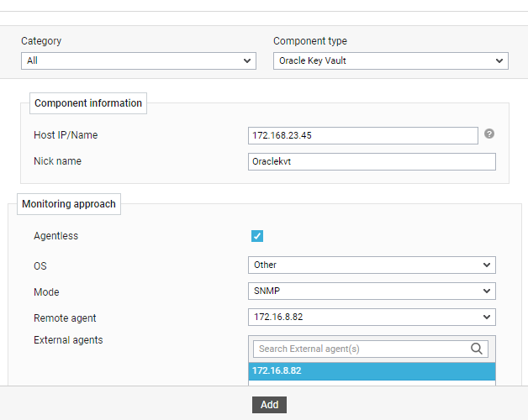This screenshot has width=528, height=420.
Task: Click the Nick name label
Action: coord(57,161)
